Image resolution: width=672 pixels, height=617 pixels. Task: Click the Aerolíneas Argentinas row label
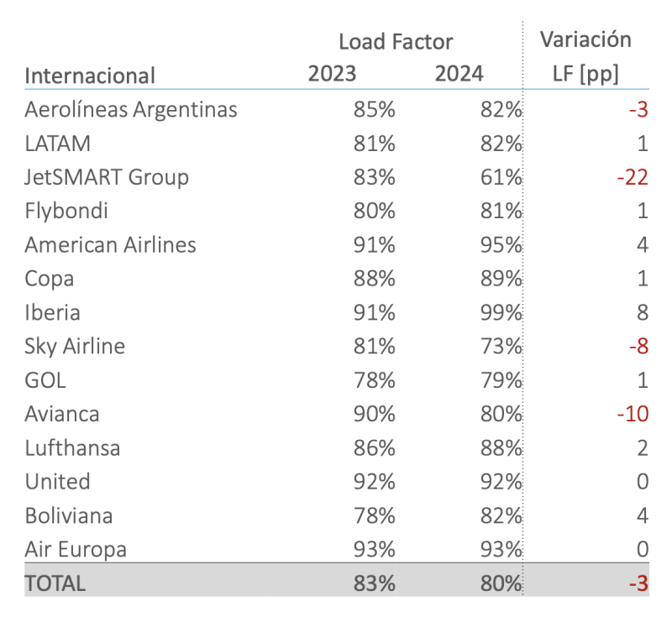pyautogui.click(x=131, y=110)
